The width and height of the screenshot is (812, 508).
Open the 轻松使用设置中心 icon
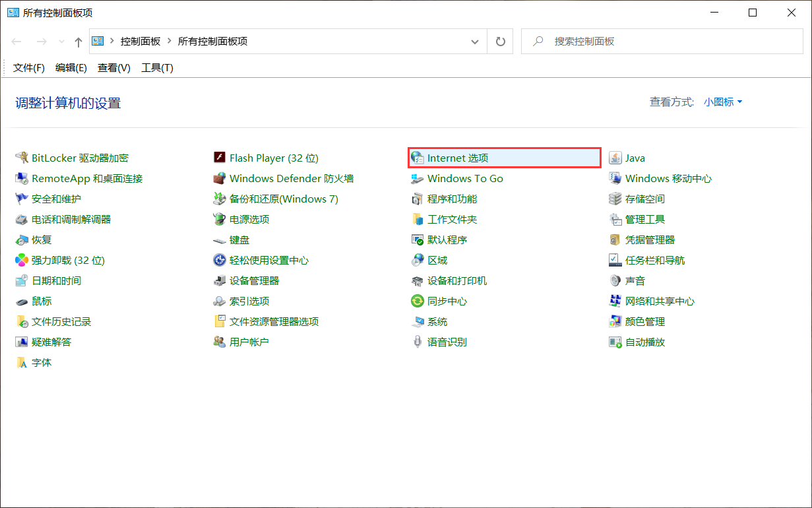tap(220, 260)
